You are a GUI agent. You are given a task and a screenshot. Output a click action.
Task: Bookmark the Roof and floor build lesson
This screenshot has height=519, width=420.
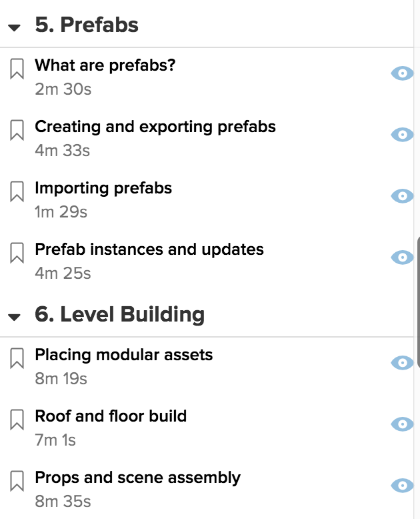[17, 420]
